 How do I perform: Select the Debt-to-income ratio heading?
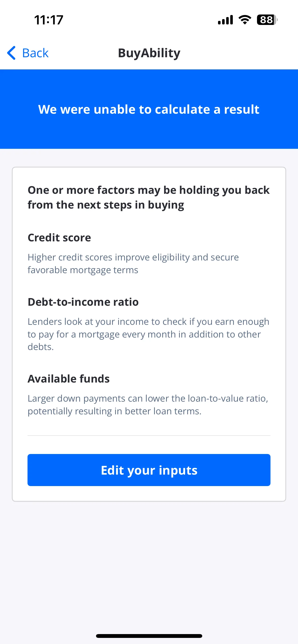coord(83,302)
